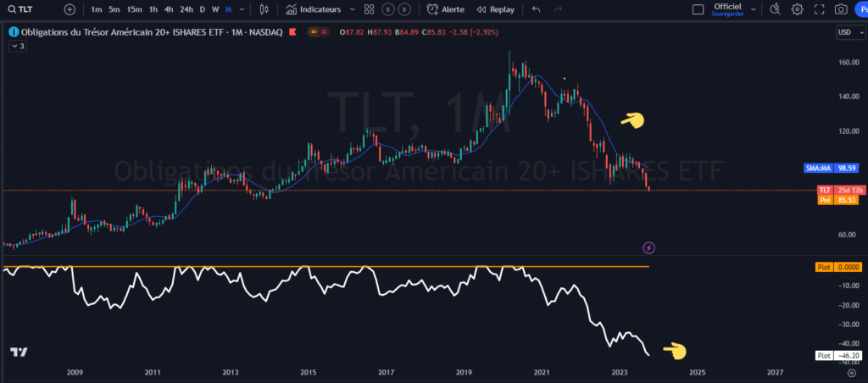Viewport: 868px width, 383px height.
Task: Click the blue info icon beside symbol title
Action: click(14, 33)
